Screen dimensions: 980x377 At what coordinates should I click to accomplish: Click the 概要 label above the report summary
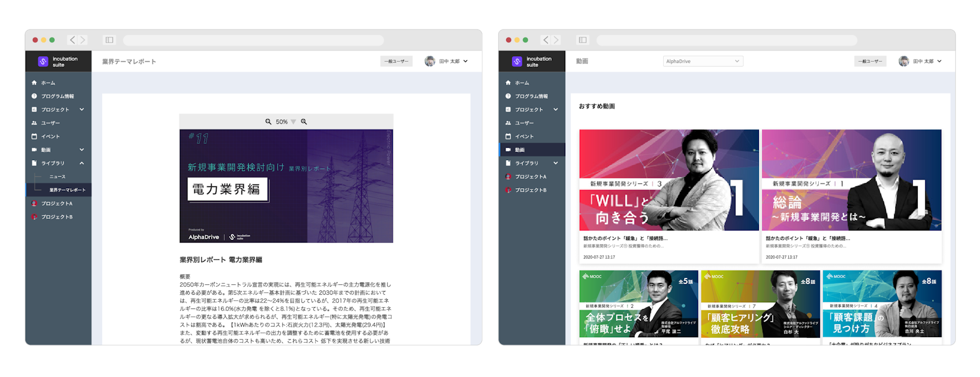185,277
